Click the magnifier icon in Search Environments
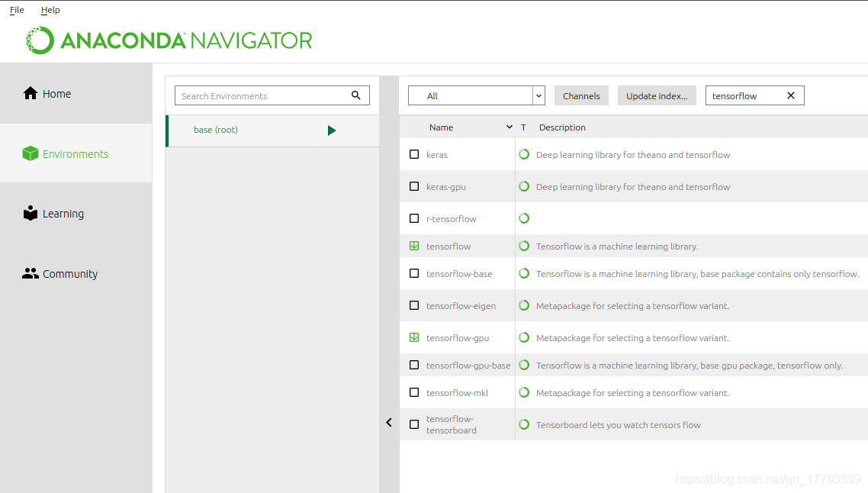868x493 pixels. click(x=356, y=95)
